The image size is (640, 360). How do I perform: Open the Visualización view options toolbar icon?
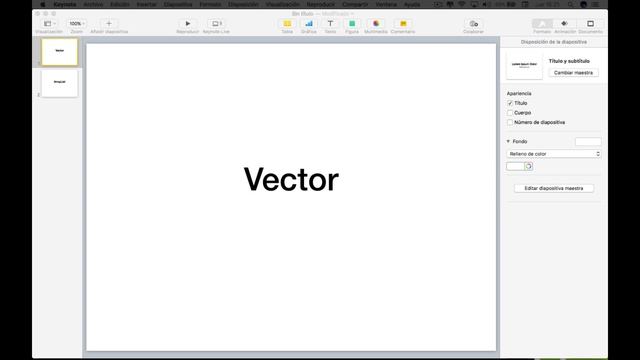[x=49, y=24]
